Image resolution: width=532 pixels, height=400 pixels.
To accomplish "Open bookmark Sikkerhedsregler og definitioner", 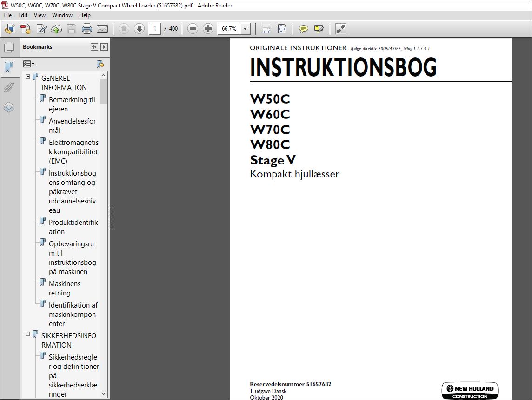I will click(x=73, y=375).
